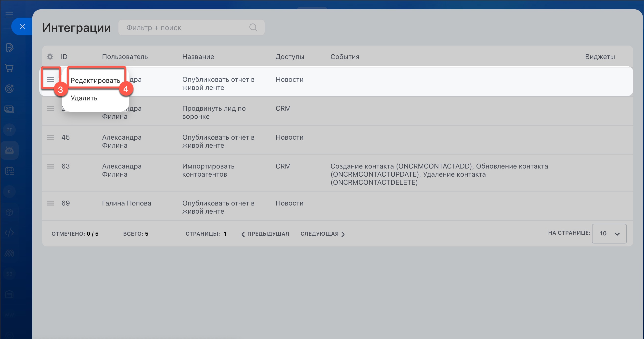Sort by Название column header
Image resolution: width=644 pixels, height=339 pixels.
(198, 57)
